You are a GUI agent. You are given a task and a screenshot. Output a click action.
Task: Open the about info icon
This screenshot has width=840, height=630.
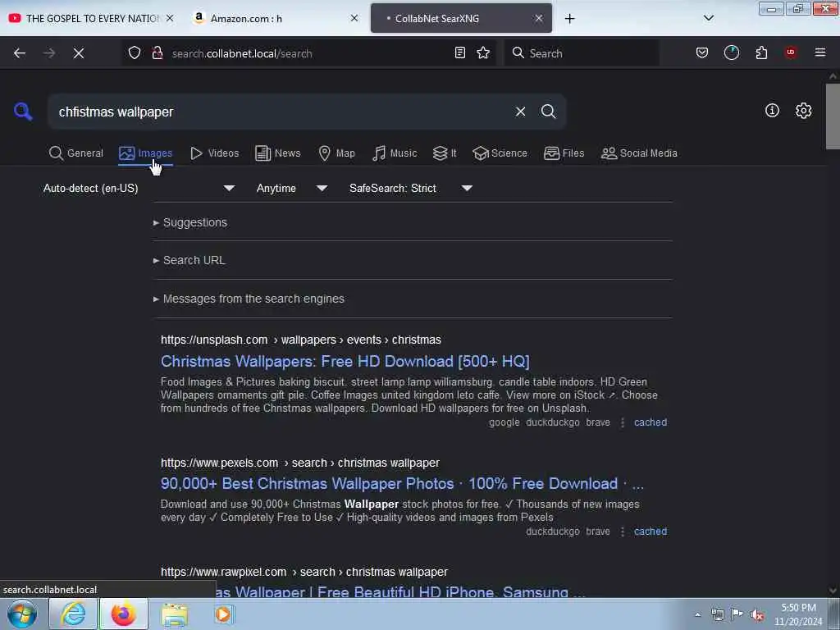pyautogui.click(x=772, y=111)
